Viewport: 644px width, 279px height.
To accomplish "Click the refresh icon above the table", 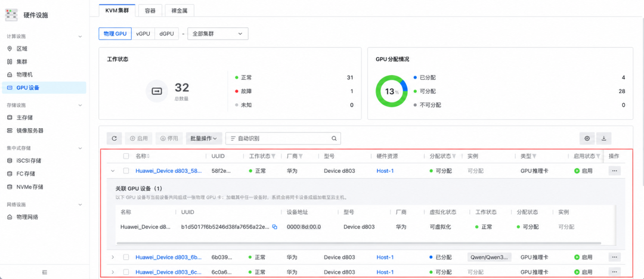I will pos(114,138).
